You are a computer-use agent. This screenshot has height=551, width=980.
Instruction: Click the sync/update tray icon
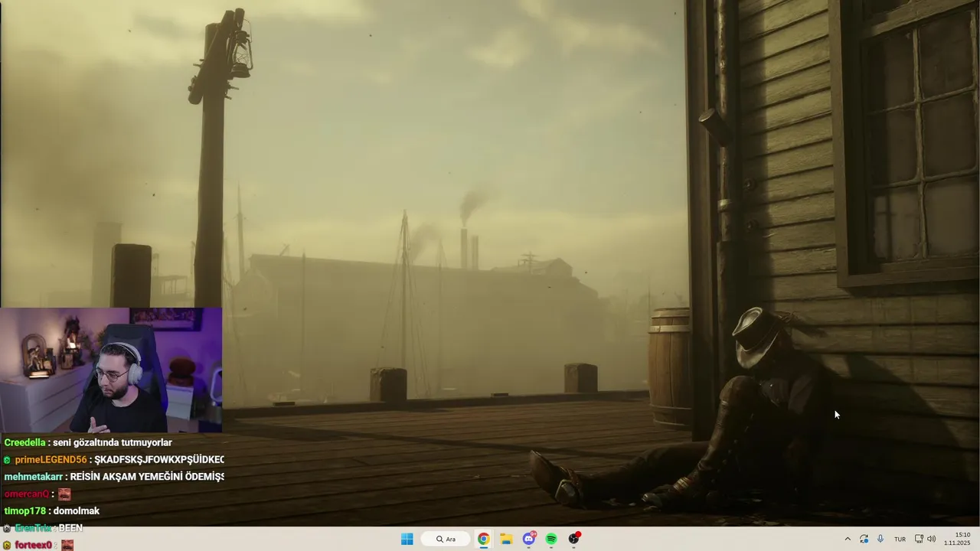click(x=864, y=539)
